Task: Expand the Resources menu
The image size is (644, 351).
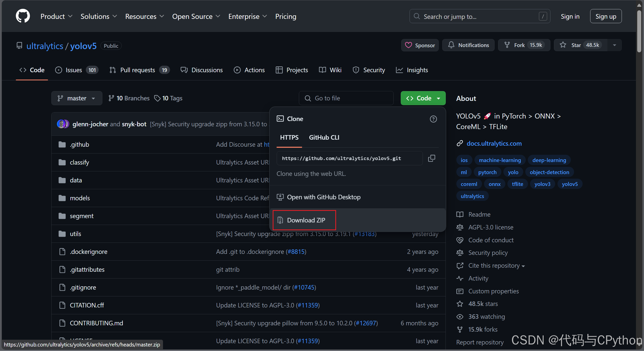Action: point(145,16)
